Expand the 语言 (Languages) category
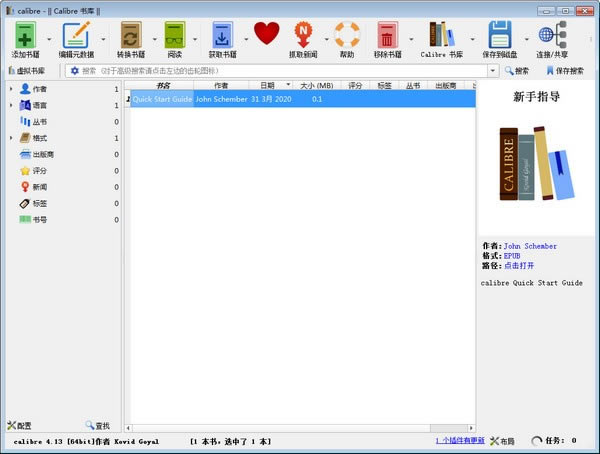This screenshot has width=600, height=454. coord(11,105)
